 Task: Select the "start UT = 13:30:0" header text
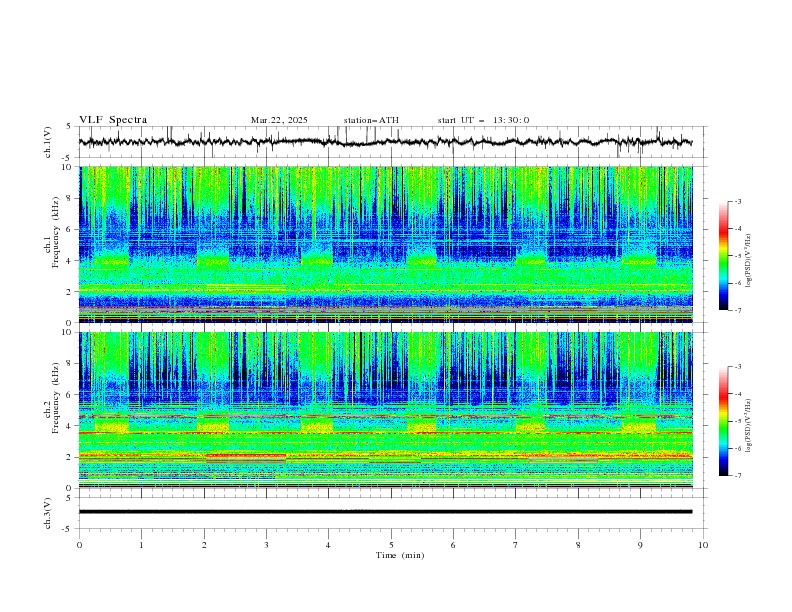click(x=483, y=120)
